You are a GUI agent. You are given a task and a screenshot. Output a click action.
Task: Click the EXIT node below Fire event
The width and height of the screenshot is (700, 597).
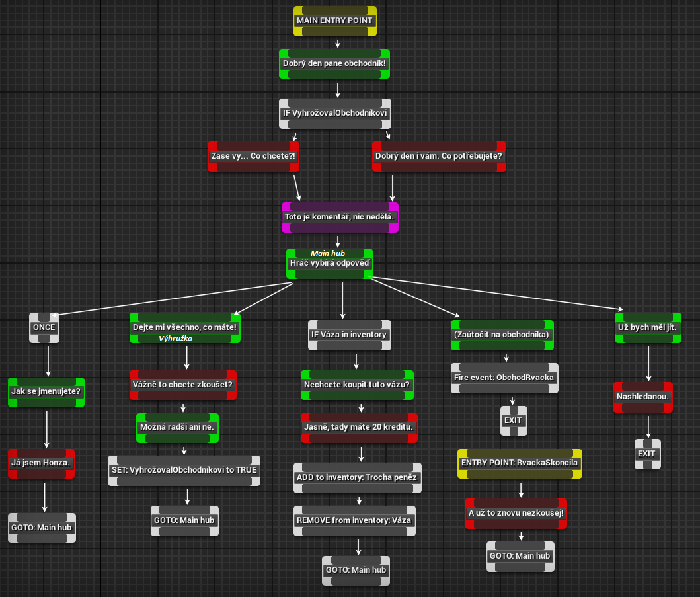514,420
